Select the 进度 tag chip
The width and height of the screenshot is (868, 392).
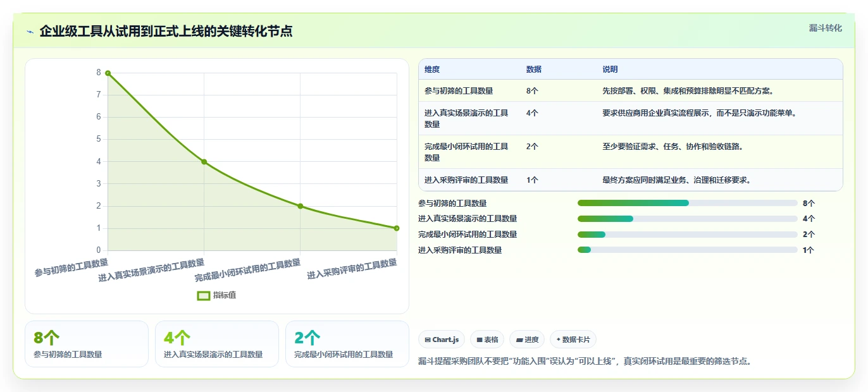[x=527, y=340]
